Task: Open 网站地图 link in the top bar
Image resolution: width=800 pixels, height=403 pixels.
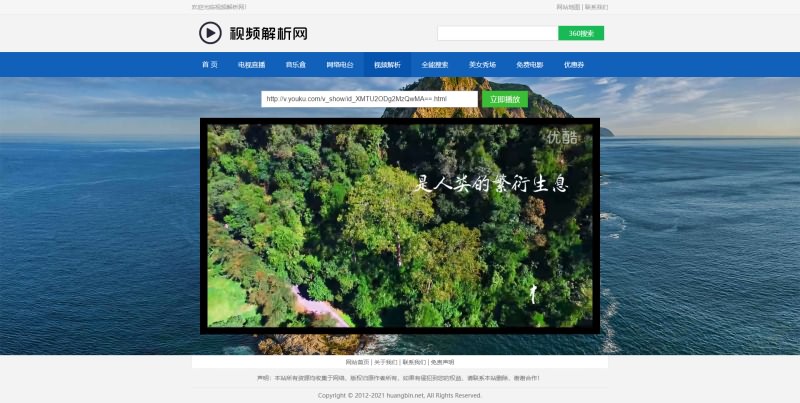Action: [x=568, y=7]
